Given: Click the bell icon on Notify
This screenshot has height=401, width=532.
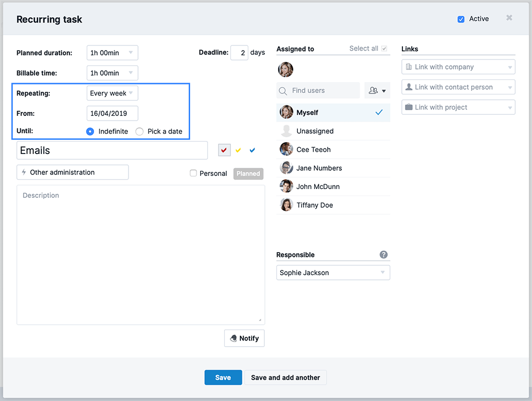Looking at the screenshot, I should pyautogui.click(x=234, y=338).
